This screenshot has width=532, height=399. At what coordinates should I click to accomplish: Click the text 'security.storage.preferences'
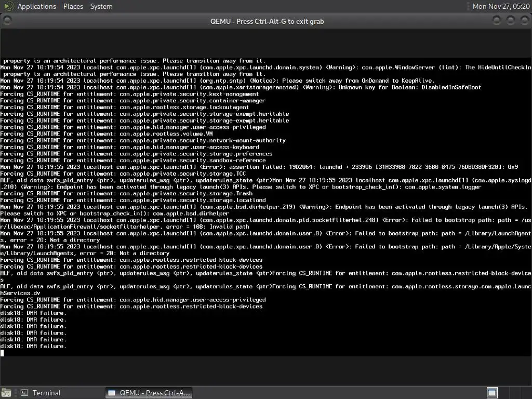click(225, 154)
